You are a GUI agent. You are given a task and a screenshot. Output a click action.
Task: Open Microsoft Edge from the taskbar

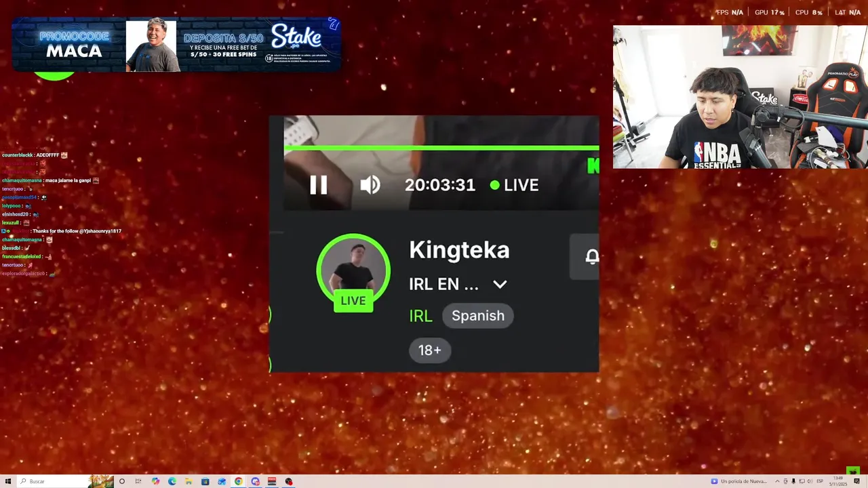[x=172, y=481]
